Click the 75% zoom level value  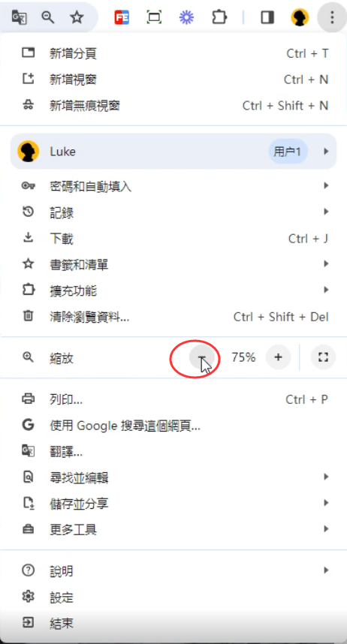point(243,357)
